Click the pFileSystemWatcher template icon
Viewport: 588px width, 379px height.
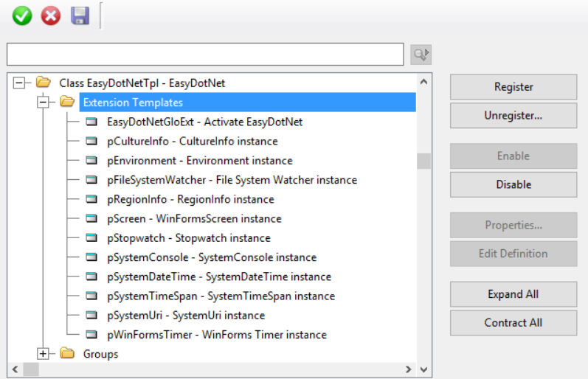[x=91, y=180]
